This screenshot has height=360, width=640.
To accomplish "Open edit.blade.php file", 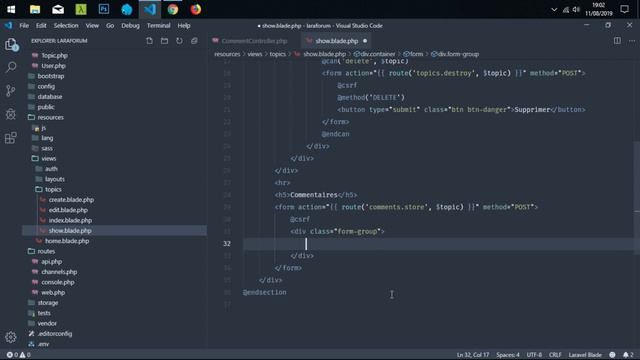I will [68, 210].
